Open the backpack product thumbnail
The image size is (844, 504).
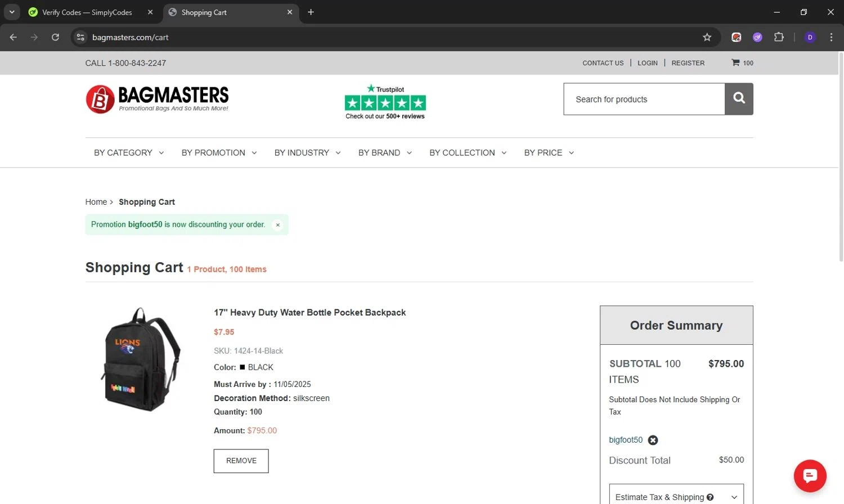click(x=141, y=359)
